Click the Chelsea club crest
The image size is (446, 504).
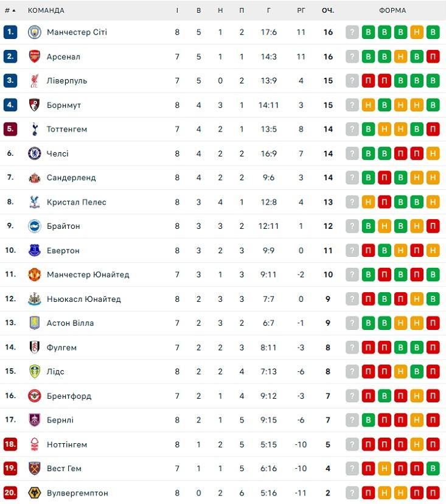(x=35, y=153)
